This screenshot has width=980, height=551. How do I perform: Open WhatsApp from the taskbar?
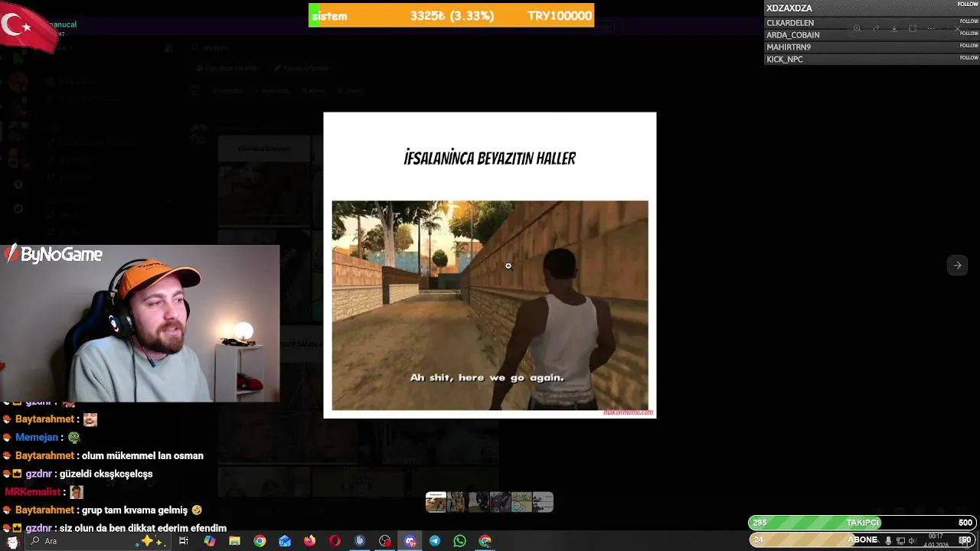tap(459, 541)
